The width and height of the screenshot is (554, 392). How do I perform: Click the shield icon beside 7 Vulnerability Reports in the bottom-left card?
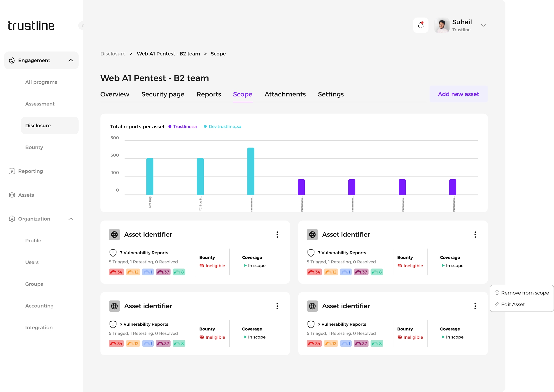point(113,324)
